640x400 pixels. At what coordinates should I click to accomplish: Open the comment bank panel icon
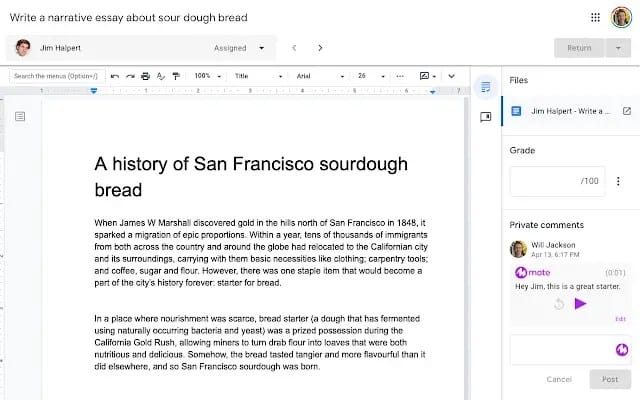[485, 116]
